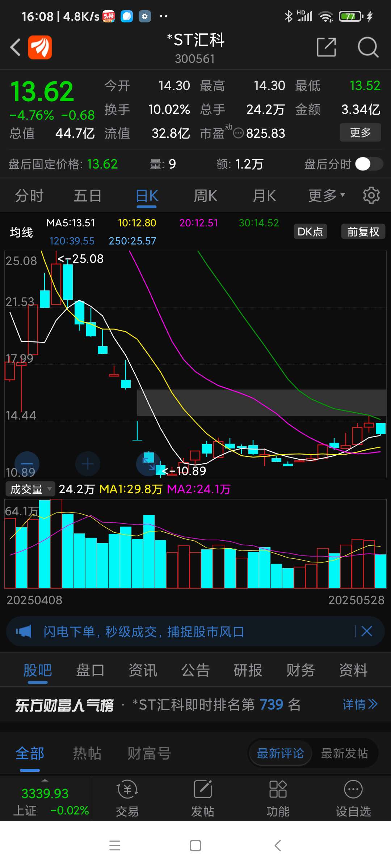Tap the candlestick chart area
The height and width of the screenshot is (868, 391).
pos(195,364)
